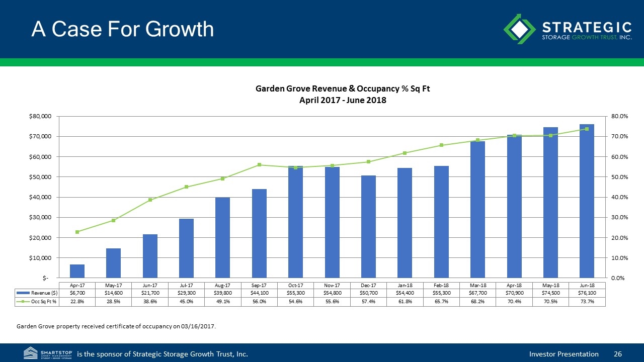Select the subtitle 'April 2017 - June 2018'

click(x=343, y=100)
